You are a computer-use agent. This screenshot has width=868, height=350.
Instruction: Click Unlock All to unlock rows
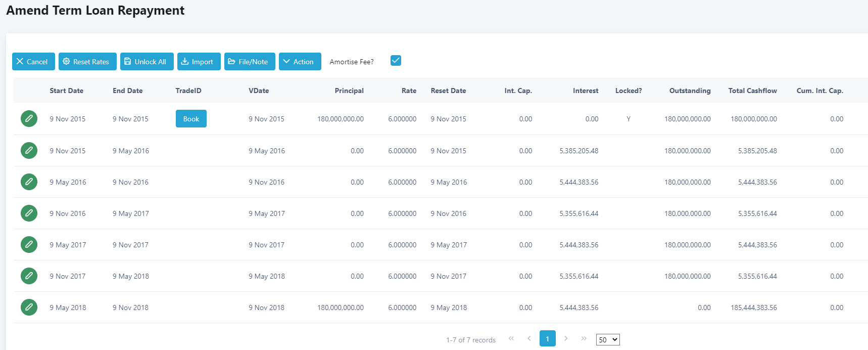[x=147, y=62]
